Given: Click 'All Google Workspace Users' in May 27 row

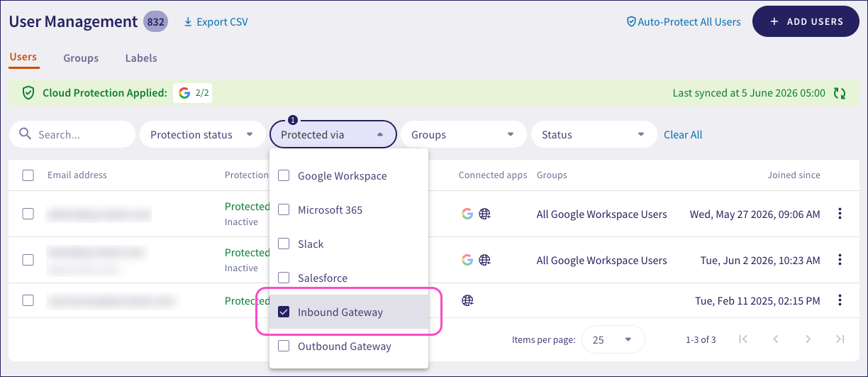Looking at the screenshot, I should tap(601, 214).
